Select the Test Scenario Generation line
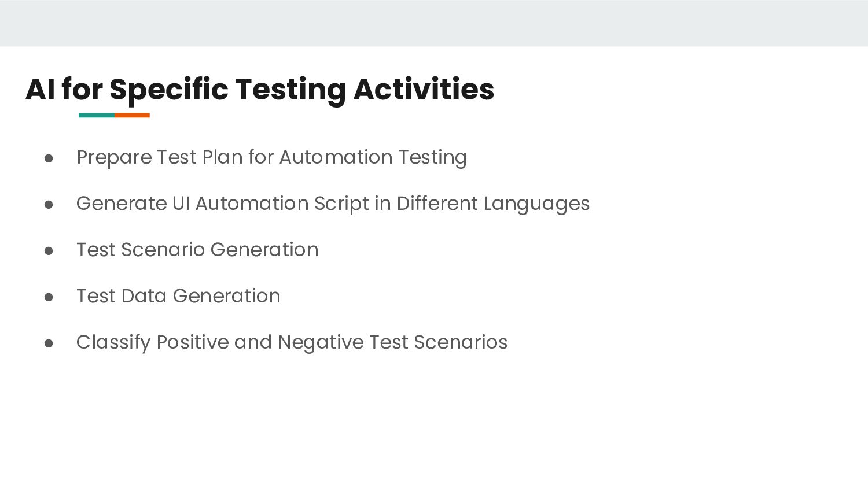This screenshot has height=488, width=868. [197, 250]
